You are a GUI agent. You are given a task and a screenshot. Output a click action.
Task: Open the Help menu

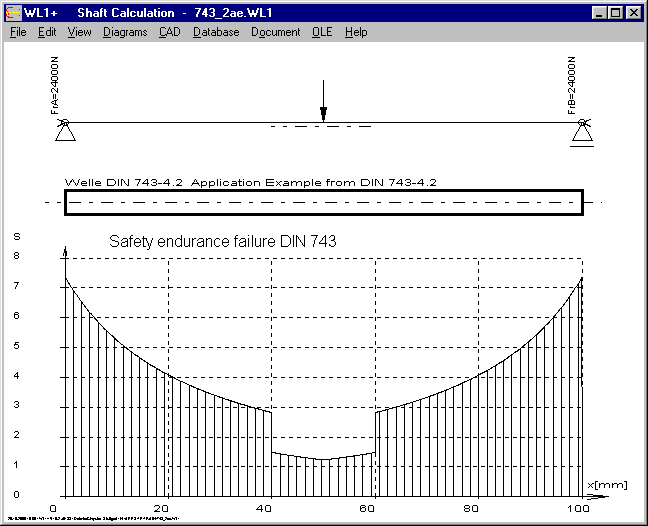[x=356, y=32]
